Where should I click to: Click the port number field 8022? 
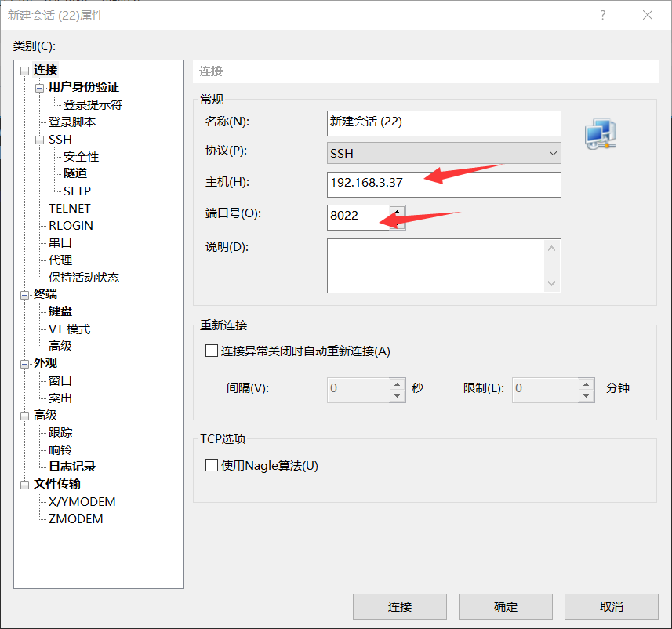pyautogui.click(x=358, y=217)
